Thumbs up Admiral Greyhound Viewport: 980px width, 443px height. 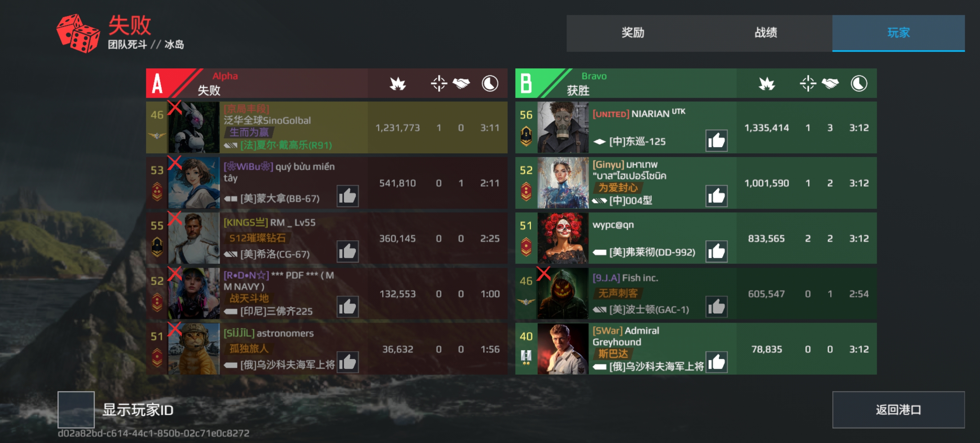716,362
